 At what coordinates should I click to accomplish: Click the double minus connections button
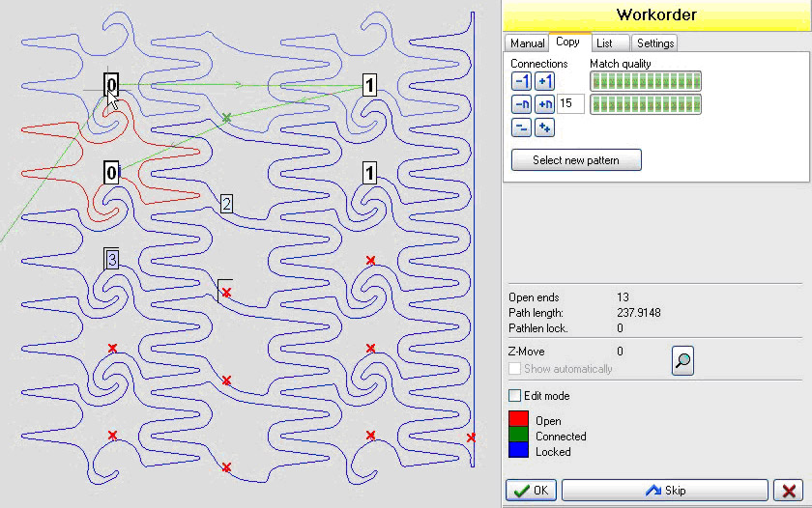tap(521, 127)
